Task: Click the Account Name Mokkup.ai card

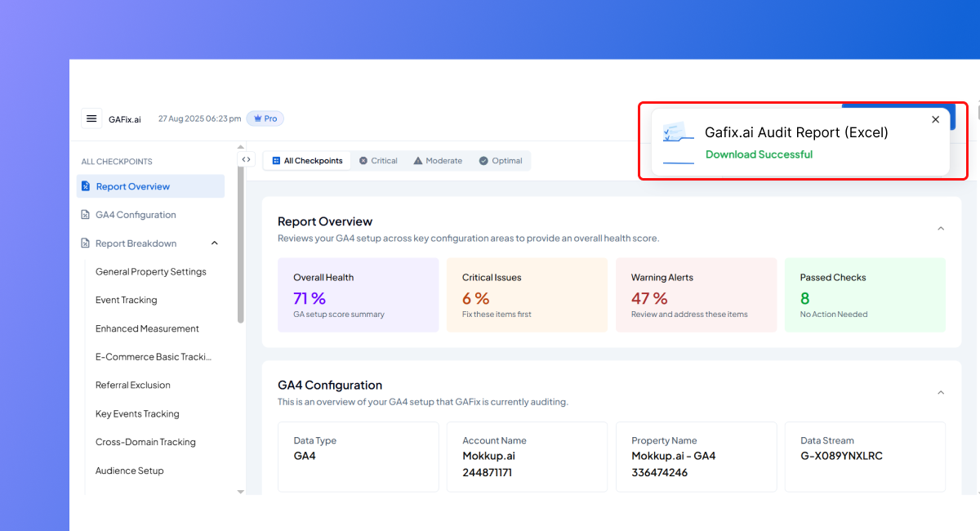Action: (527, 457)
